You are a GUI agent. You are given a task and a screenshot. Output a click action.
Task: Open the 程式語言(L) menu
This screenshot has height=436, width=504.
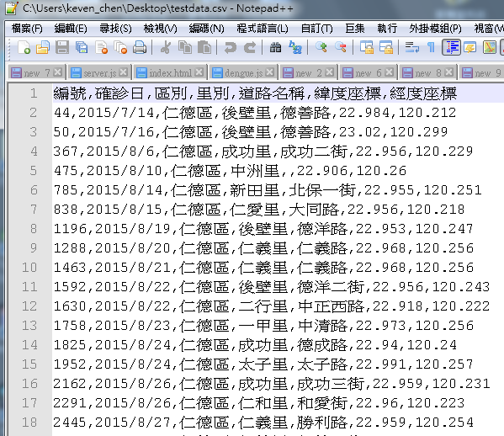pyautogui.click(x=263, y=29)
